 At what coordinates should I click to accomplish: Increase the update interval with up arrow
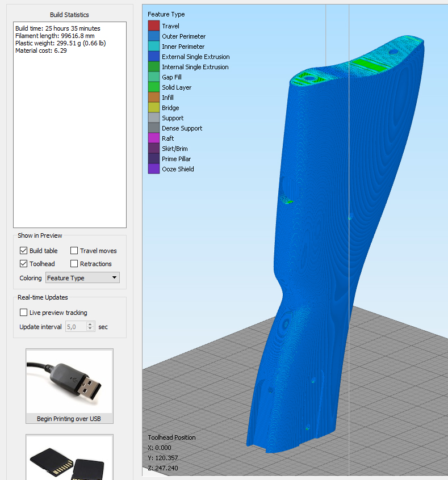(x=90, y=324)
